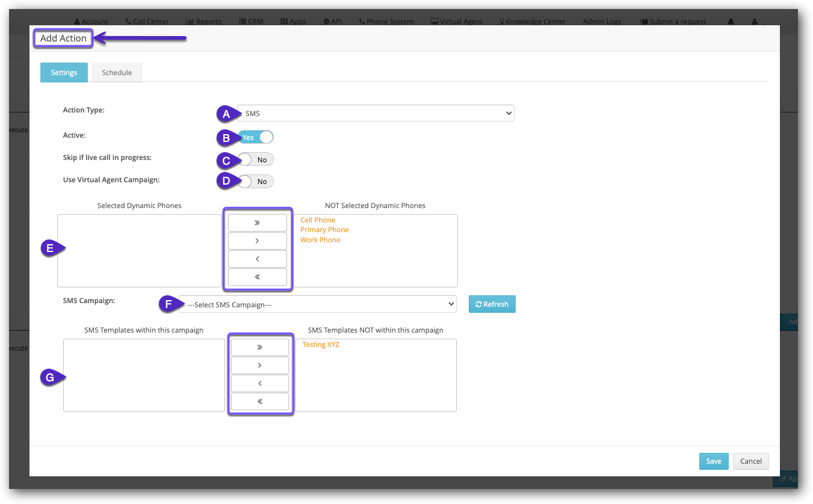Image resolution: width=813 pixels, height=504 pixels.
Task: Save the new action
Action: tap(714, 461)
